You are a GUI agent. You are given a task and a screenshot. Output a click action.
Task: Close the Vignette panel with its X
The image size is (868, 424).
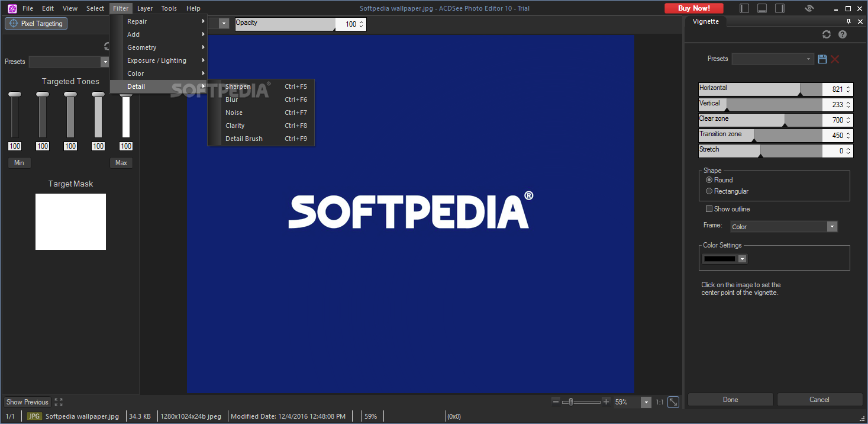(860, 21)
